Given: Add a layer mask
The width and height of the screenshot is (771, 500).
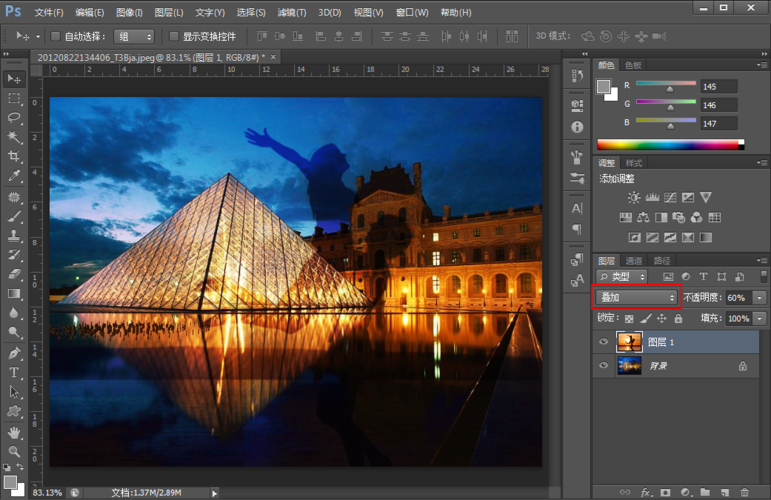Looking at the screenshot, I should (x=665, y=492).
